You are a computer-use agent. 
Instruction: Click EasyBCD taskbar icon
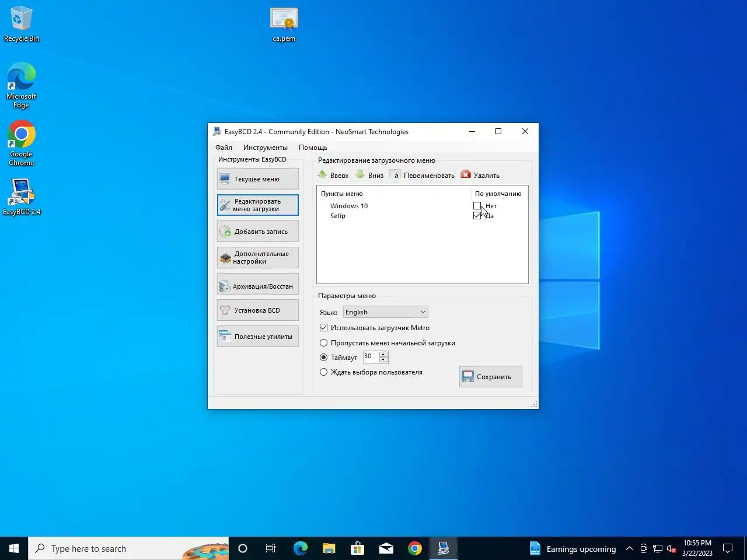pos(444,548)
